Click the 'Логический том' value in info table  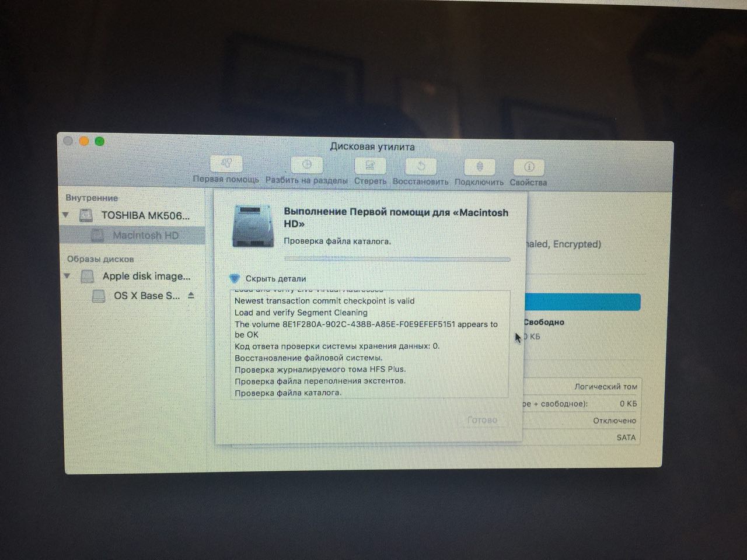click(x=606, y=387)
